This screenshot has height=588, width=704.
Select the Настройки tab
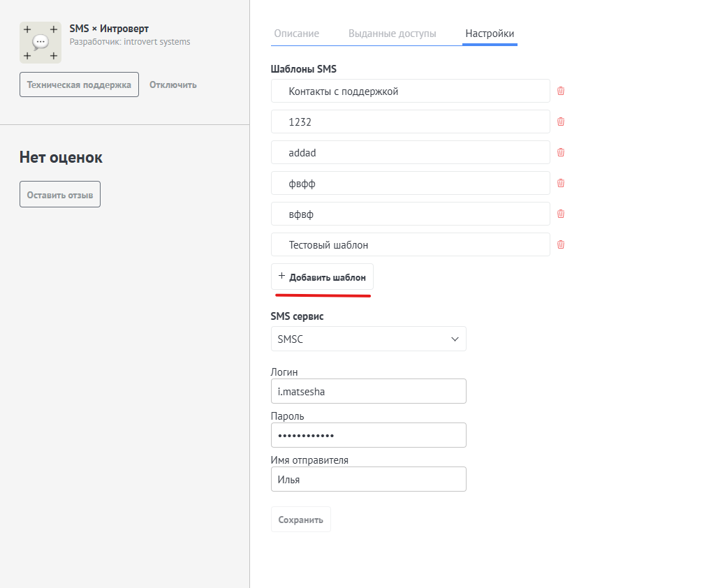click(x=490, y=34)
